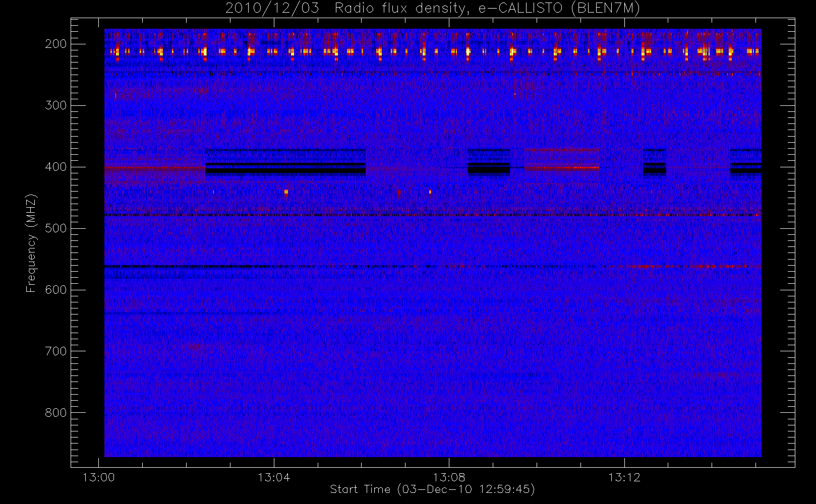
Task: Click the 400 frequency tick label
Action: point(56,167)
